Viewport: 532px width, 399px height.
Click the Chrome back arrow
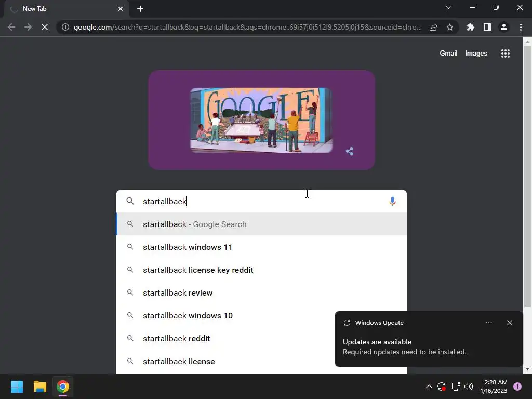11,27
